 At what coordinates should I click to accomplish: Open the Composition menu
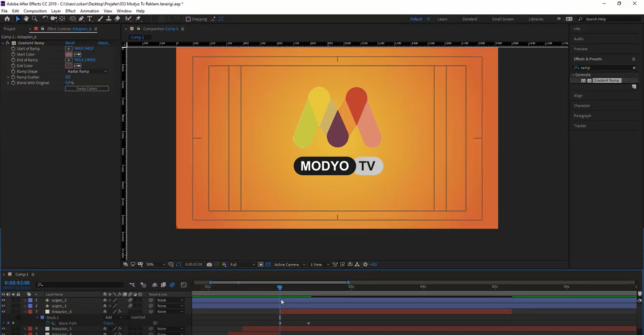[x=35, y=11]
